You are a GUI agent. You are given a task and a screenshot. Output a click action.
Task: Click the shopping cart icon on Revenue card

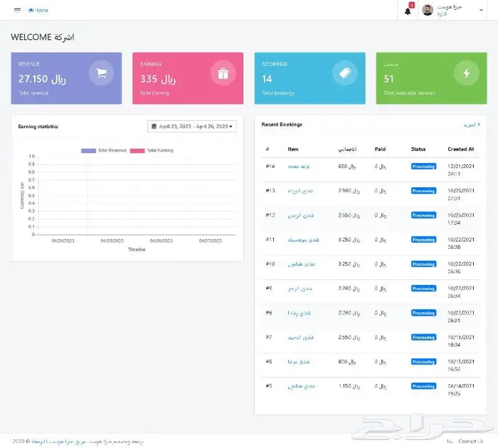tap(101, 73)
